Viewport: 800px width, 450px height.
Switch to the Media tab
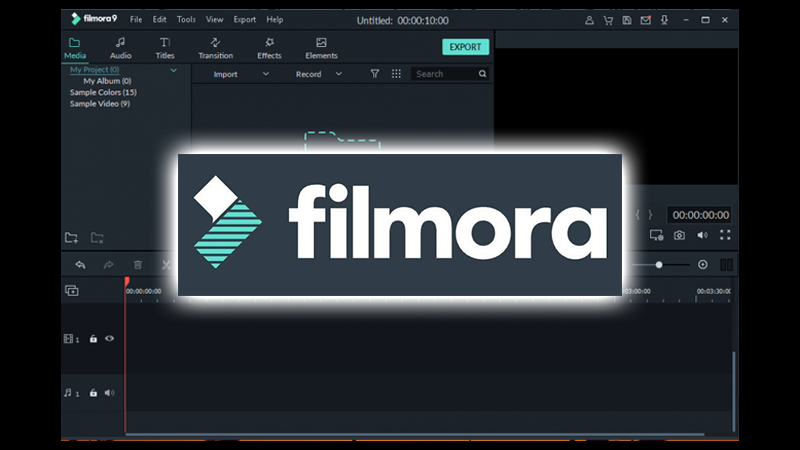(x=75, y=48)
